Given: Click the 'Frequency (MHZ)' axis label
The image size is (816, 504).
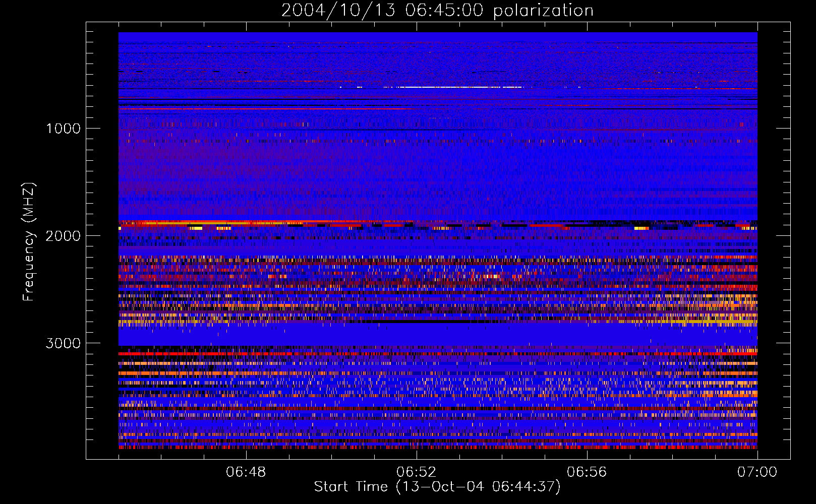Looking at the screenshot, I should [29, 242].
